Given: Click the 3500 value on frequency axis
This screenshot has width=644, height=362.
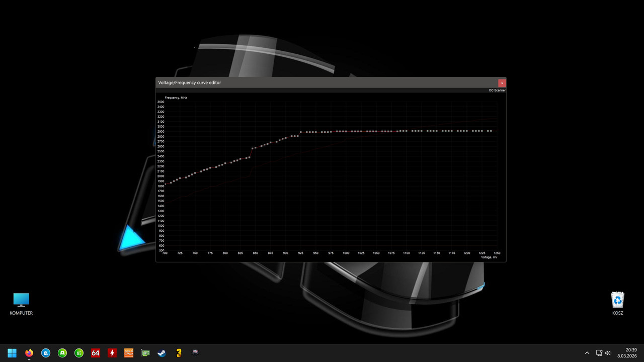Looking at the screenshot, I should (161, 102).
